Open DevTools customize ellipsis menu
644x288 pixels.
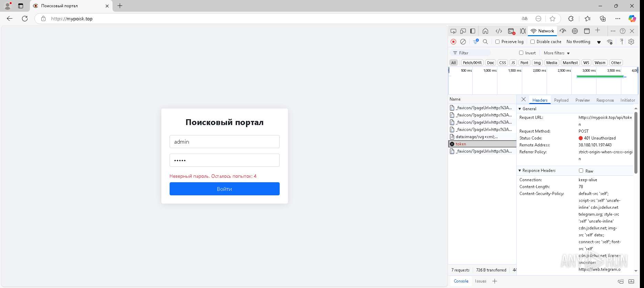tap(613, 31)
